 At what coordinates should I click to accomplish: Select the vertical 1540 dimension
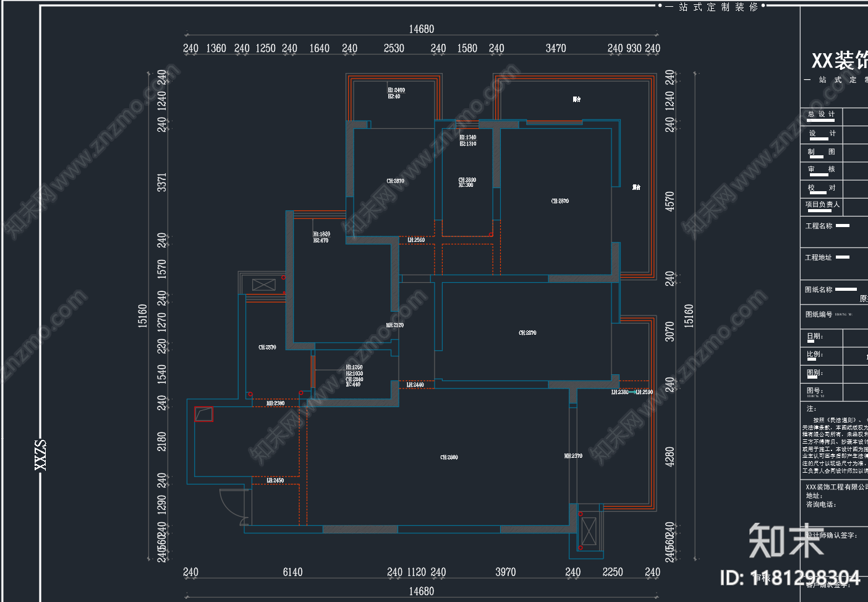[x=162, y=374]
